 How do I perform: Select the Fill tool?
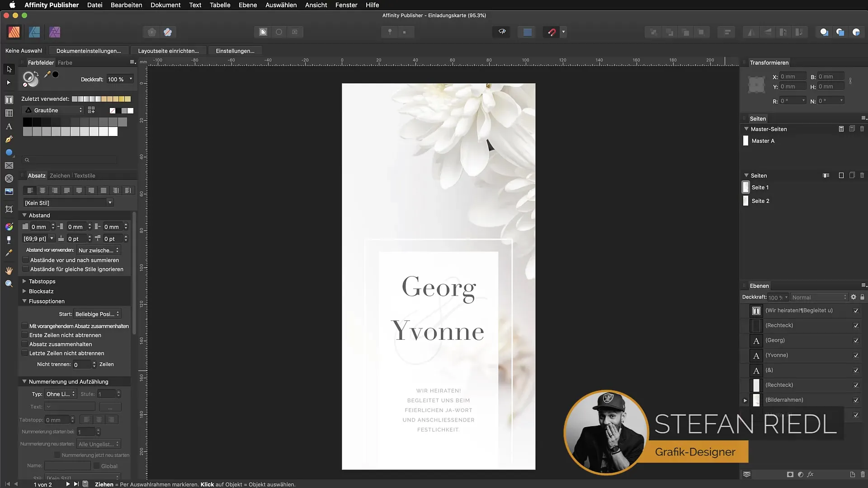pyautogui.click(x=9, y=227)
